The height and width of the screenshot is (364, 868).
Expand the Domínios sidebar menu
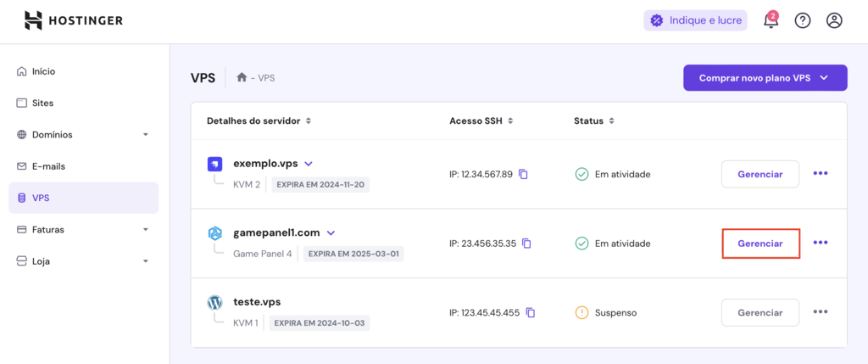pos(146,135)
